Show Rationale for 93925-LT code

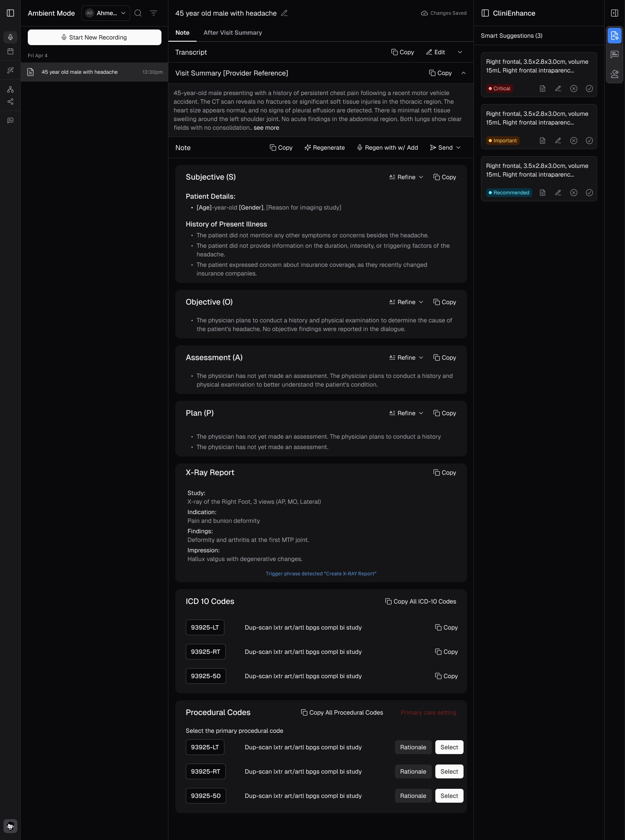tap(413, 747)
